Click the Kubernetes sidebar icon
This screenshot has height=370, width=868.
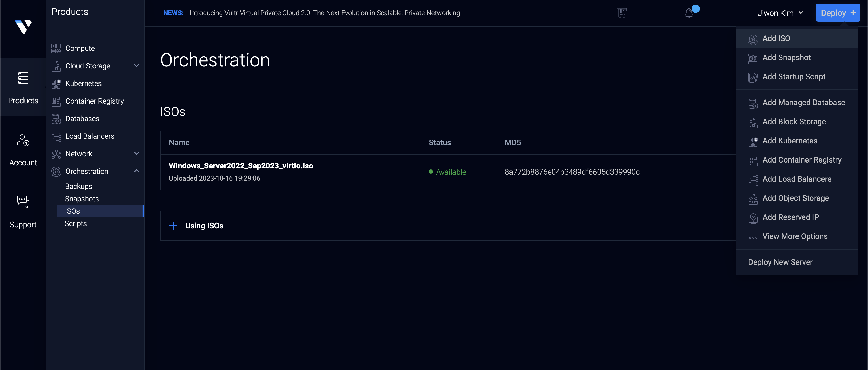(x=56, y=83)
